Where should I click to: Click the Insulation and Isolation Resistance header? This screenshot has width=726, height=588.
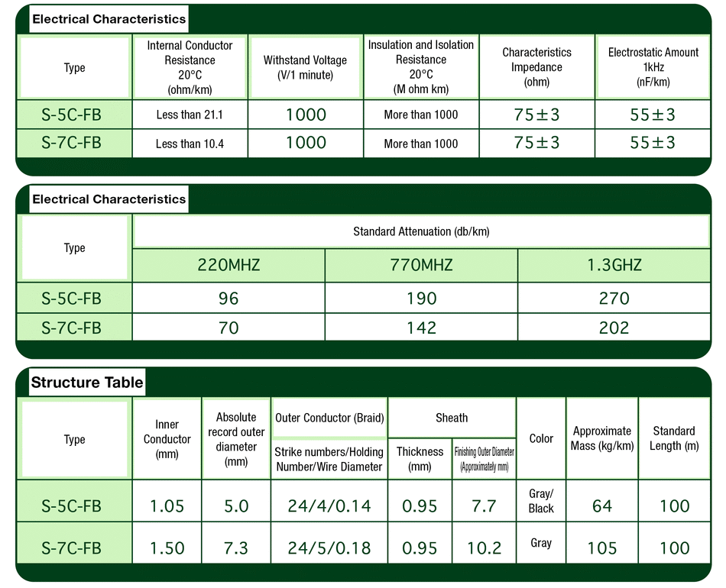point(421,66)
